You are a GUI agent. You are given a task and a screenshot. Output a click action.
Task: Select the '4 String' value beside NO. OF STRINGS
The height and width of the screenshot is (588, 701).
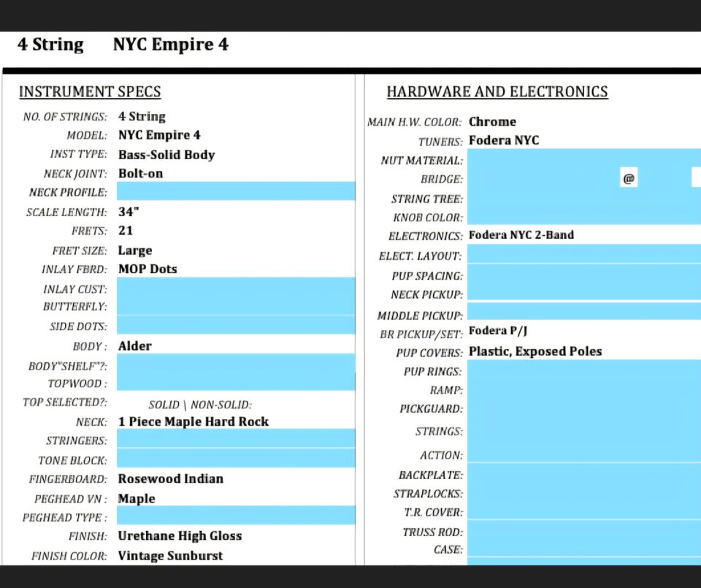pyautogui.click(x=142, y=116)
